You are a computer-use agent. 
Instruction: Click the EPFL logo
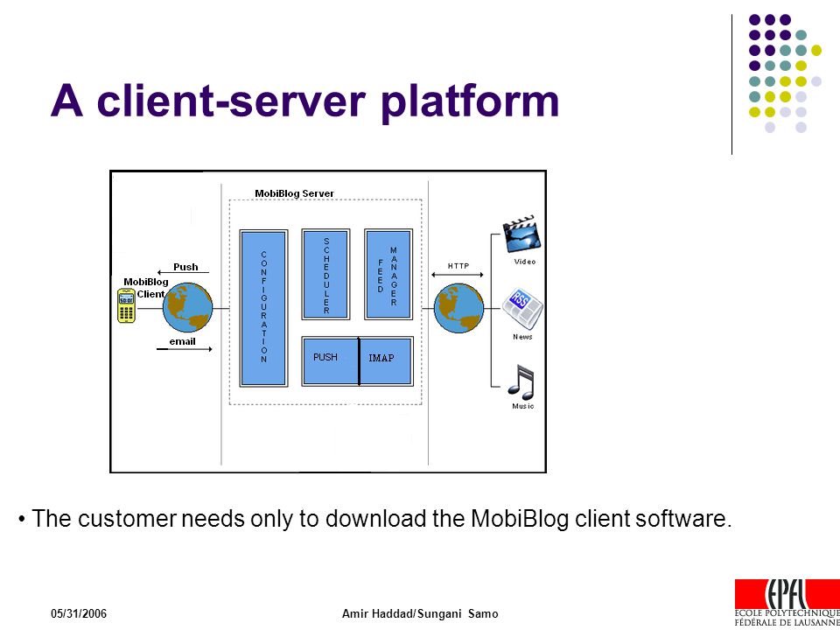tap(787, 603)
